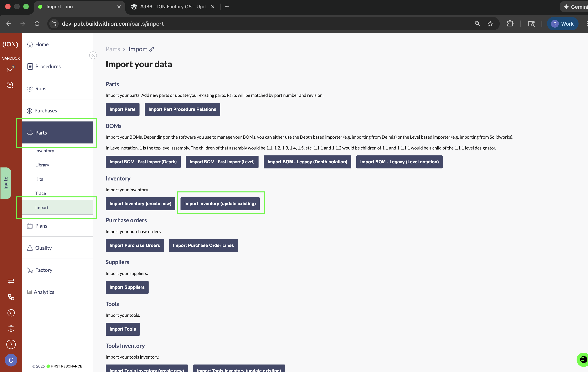Click the quick search lightning icon
Image resolution: width=588 pixels, height=372 pixels.
[10, 85]
